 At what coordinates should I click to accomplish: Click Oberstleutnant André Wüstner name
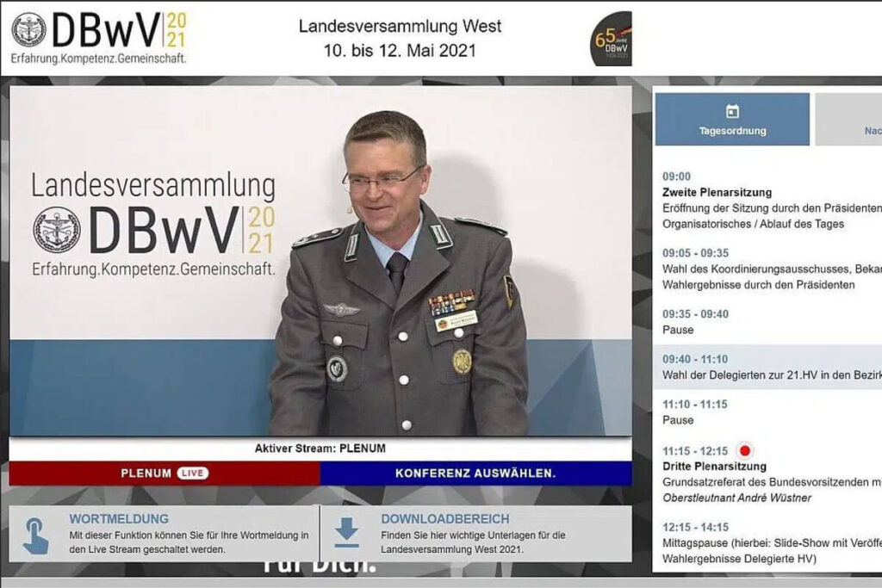click(x=737, y=498)
